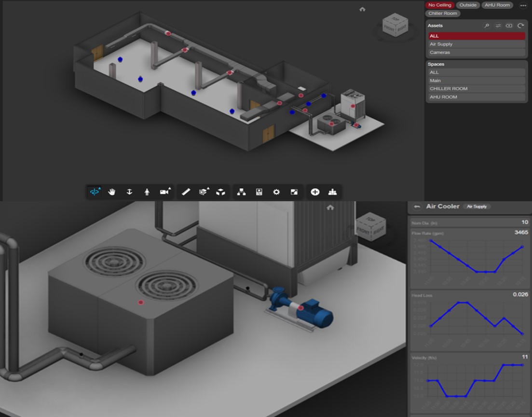The image size is (532, 417).
Task: Click view cube in the building overview
Action: [x=395, y=25]
